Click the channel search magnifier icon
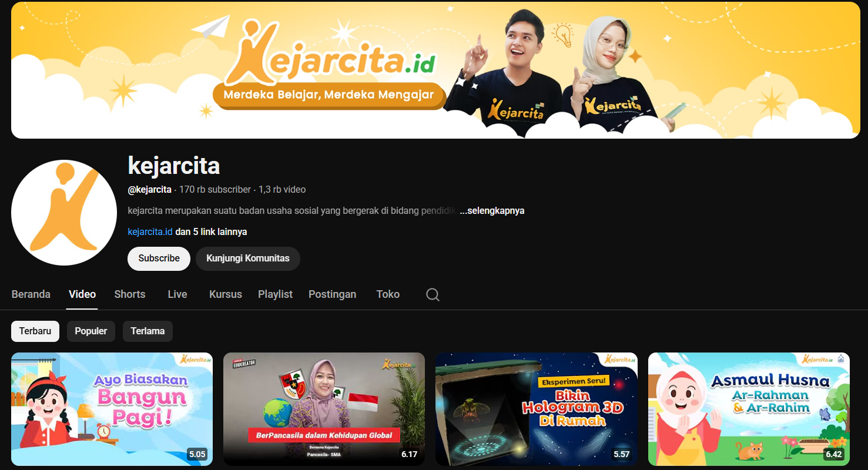 point(433,295)
